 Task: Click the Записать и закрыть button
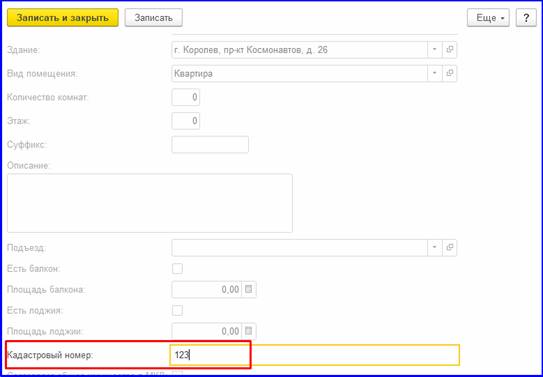point(63,18)
